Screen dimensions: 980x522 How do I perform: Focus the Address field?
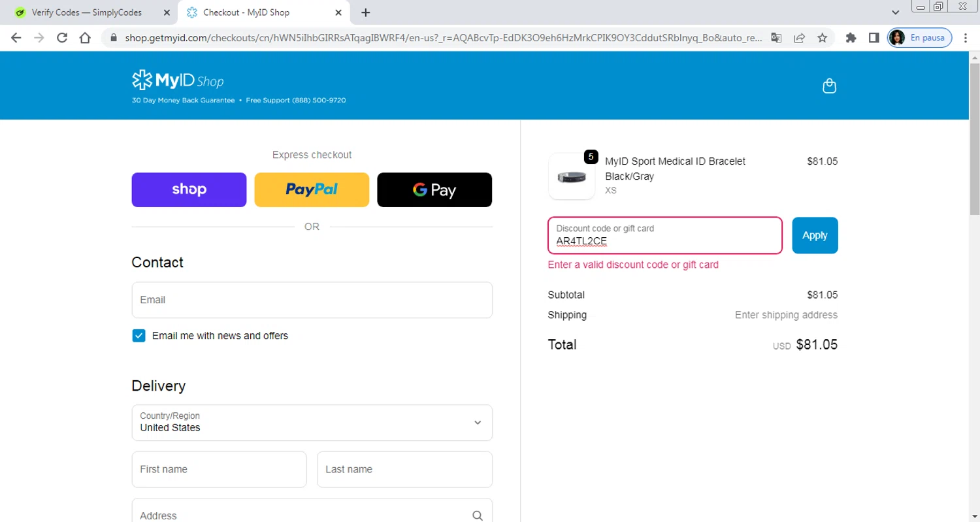(x=312, y=510)
